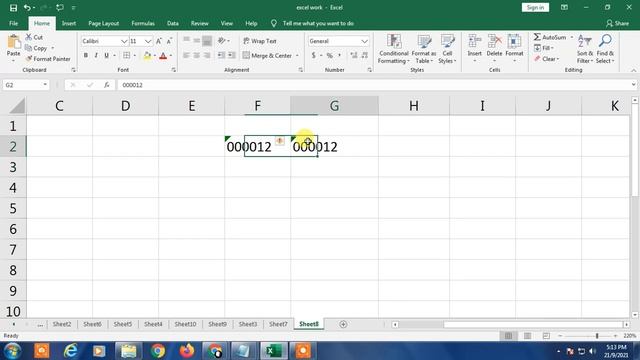640x360 pixels.
Task: Open the Clear dropdown
Action: pos(547,59)
